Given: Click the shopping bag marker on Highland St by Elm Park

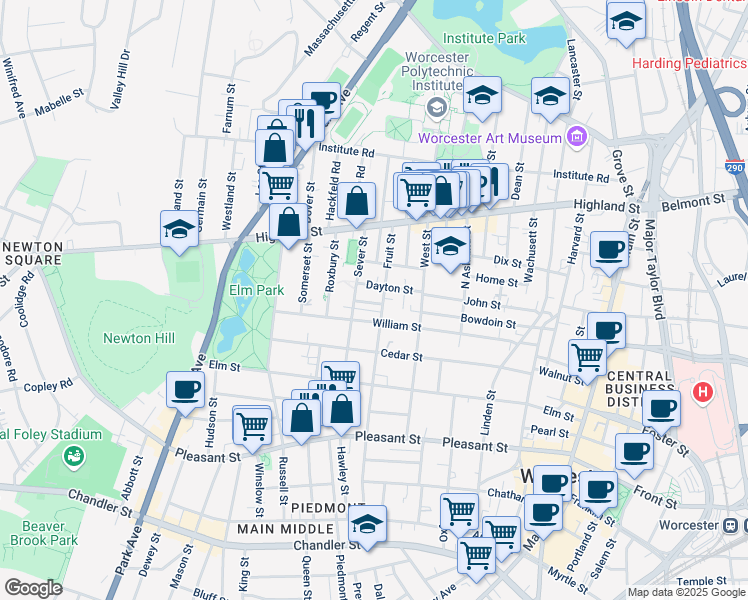Looking at the screenshot, I should 288,225.
